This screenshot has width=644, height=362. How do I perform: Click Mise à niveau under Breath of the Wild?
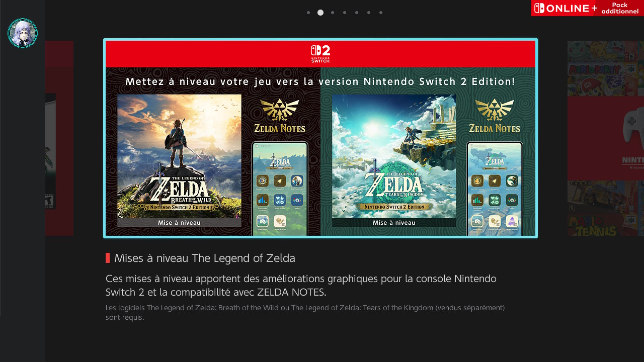(179, 223)
